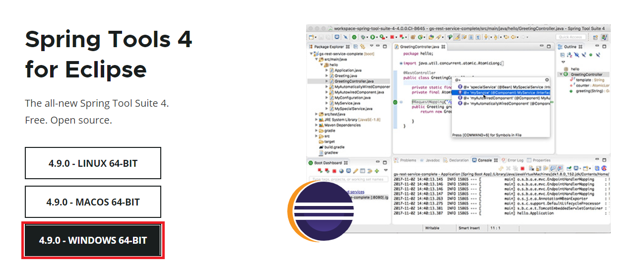Click the hello package entry in Outline
The image size is (644, 274).
[x=571, y=68]
